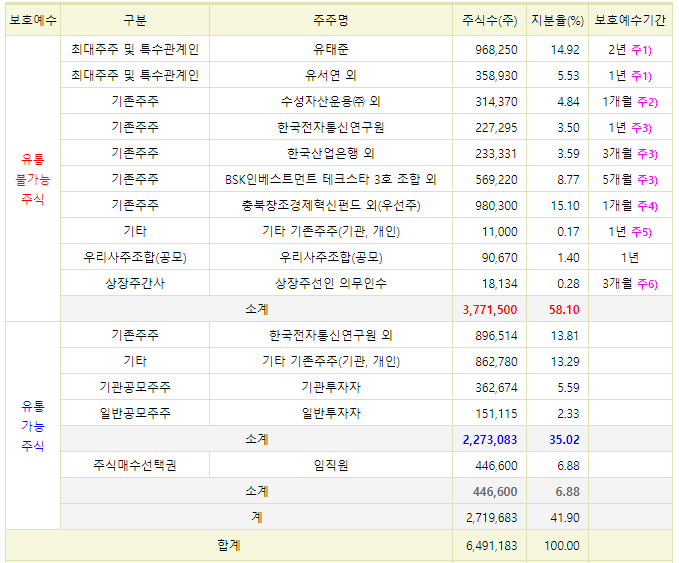This screenshot has height=563, width=679.
Task: Click footnote 주3) next to 3개월 한국산업은행 row
Action: point(648,154)
